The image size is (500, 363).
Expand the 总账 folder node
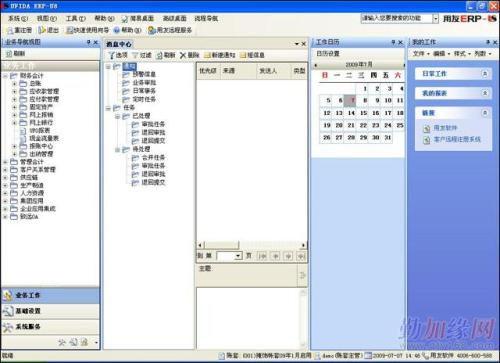(14, 84)
